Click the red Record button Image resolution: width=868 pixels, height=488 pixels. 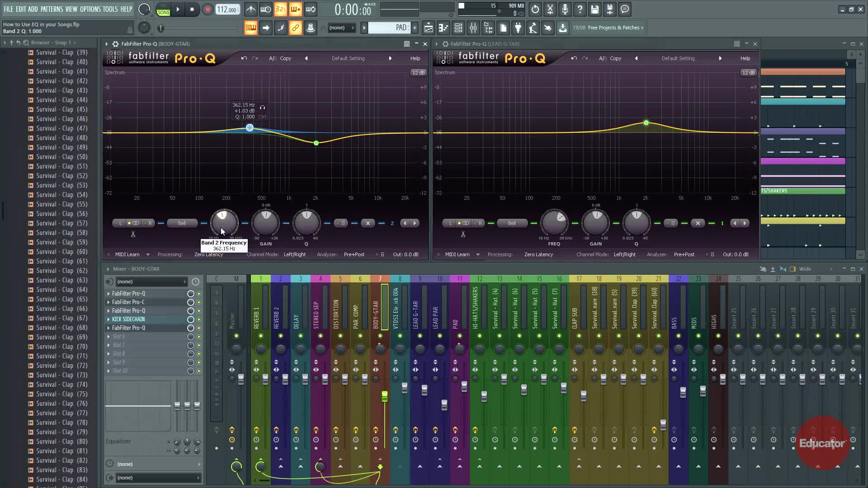coord(208,9)
